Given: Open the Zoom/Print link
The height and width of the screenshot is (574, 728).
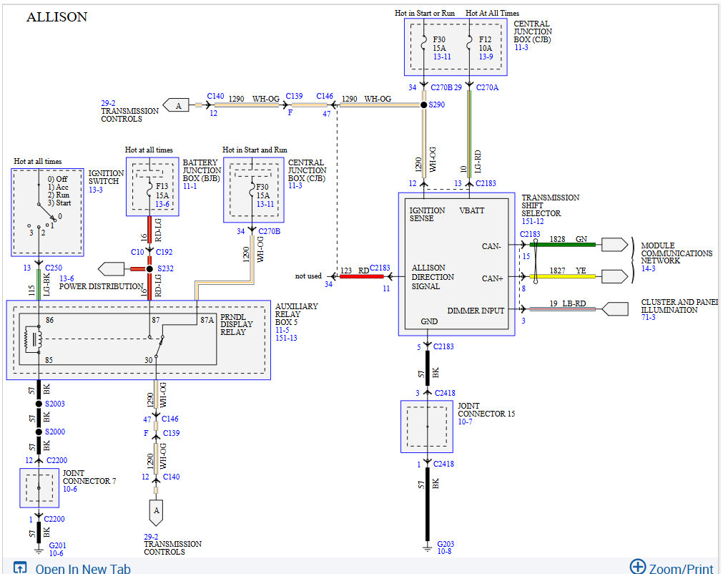Looking at the screenshot, I should coord(681,568).
